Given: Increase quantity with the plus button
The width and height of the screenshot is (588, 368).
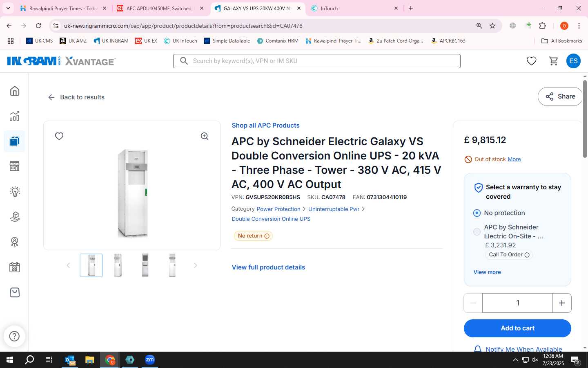Looking at the screenshot, I should point(562,303).
